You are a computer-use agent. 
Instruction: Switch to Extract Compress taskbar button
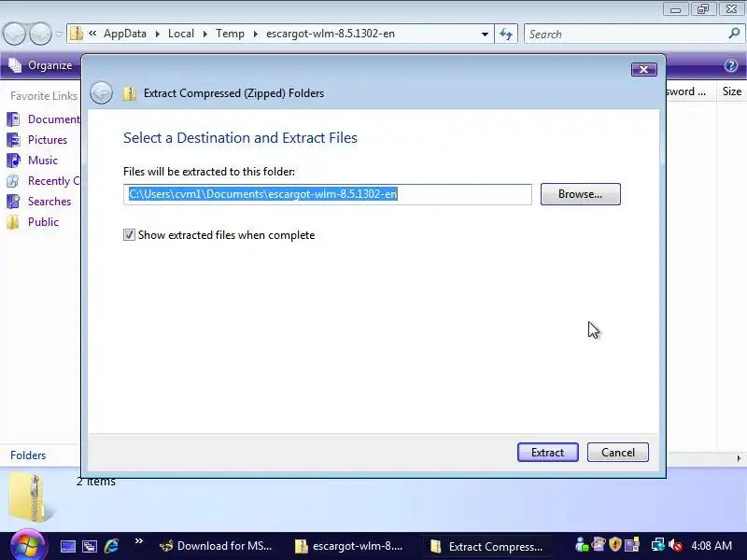(x=486, y=546)
